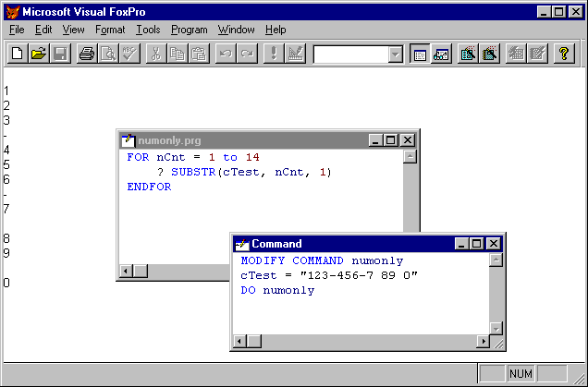Close the Command window
The height and width of the screenshot is (387, 588).
pos(494,244)
